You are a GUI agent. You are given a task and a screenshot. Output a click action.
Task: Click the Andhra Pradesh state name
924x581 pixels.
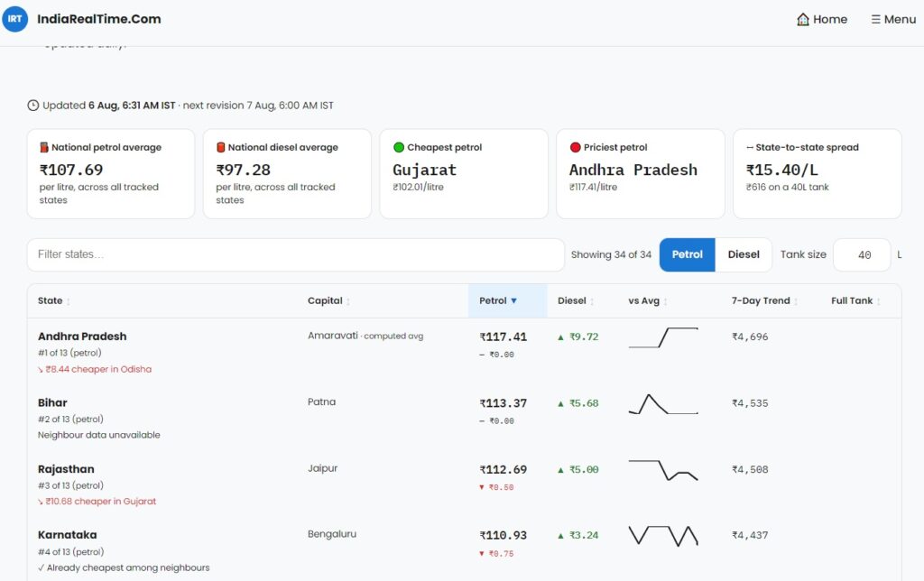click(82, 337)
